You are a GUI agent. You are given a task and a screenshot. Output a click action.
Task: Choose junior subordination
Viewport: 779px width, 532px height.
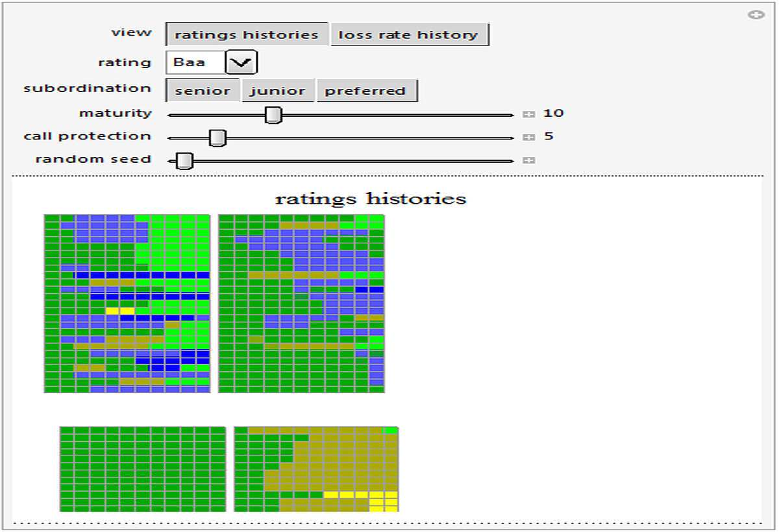coord(278,91)
